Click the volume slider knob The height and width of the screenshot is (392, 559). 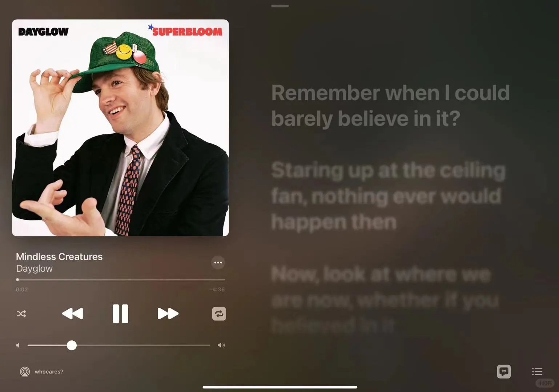click(x=72, y=345)
